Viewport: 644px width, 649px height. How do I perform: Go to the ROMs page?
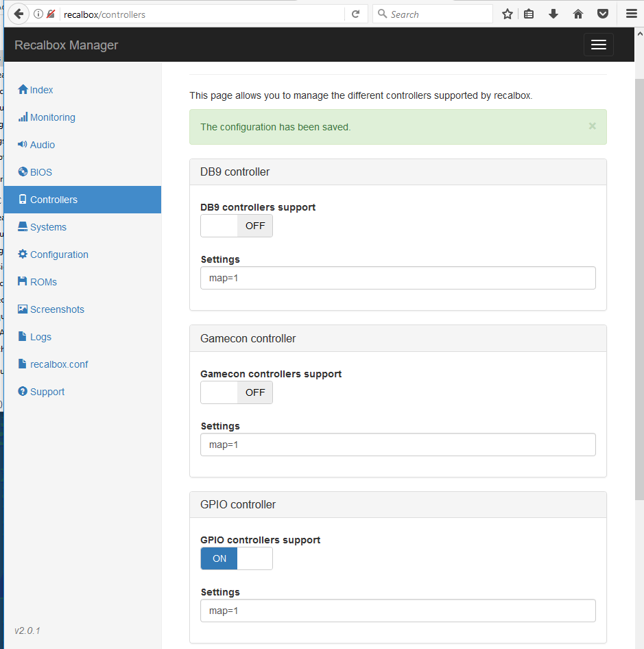[43, 282]
